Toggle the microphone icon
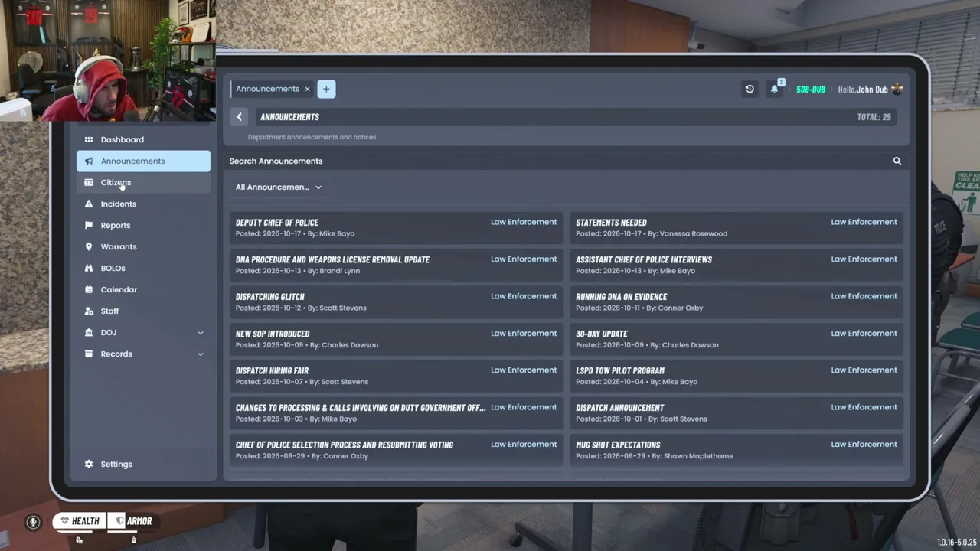 click(33, 522)
